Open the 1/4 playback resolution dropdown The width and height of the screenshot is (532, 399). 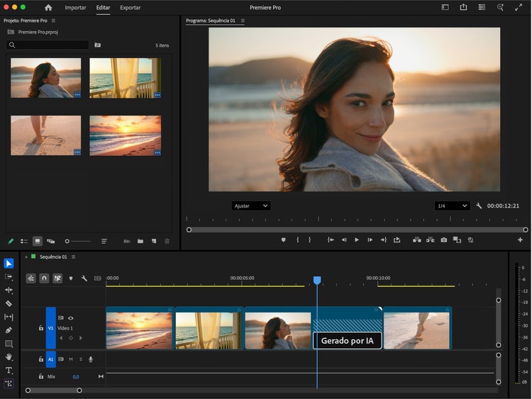(x=453, y=206)
